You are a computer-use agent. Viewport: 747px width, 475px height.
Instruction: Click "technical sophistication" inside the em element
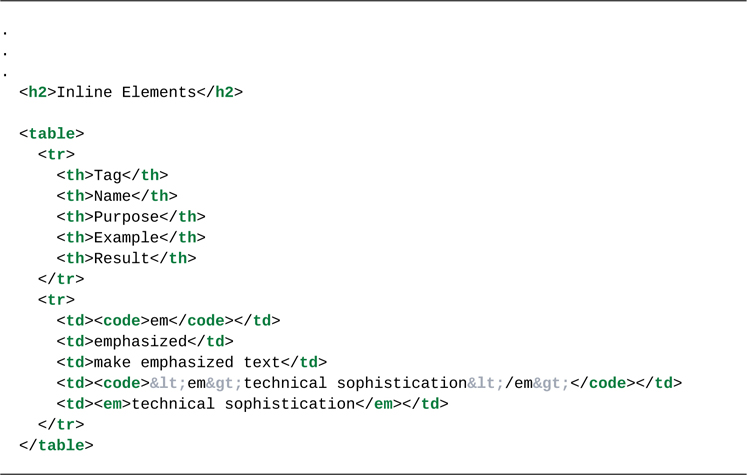pos(243,404)
